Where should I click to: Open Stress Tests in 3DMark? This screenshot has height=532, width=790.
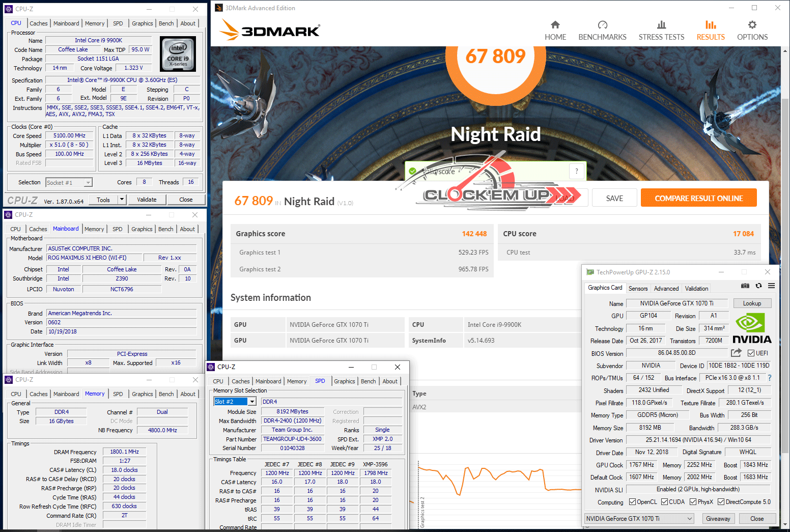(x=661, y=31)
